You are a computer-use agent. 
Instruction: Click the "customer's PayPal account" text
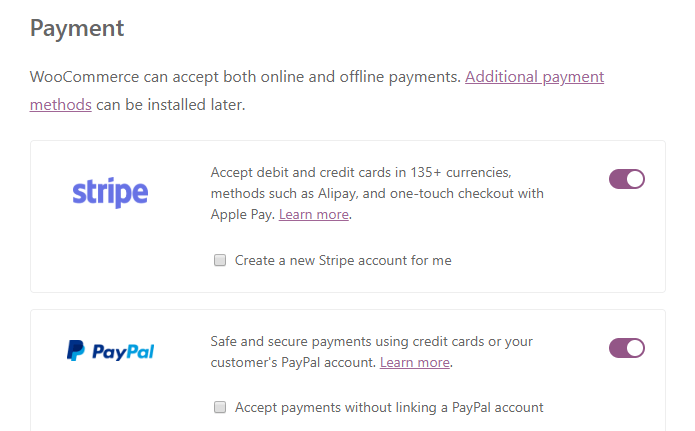[292, 362]
